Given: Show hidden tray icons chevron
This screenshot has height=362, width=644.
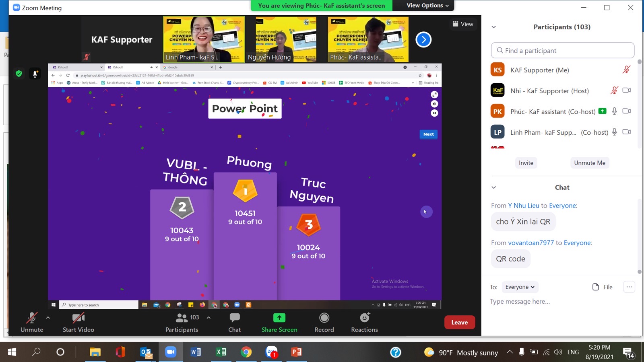Looking at the screenshot, I should click(510, 352).
